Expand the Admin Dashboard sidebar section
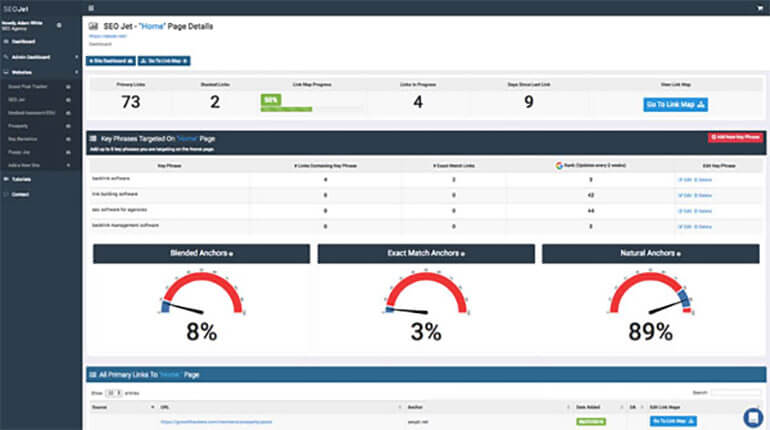 (x=40, y=57)
